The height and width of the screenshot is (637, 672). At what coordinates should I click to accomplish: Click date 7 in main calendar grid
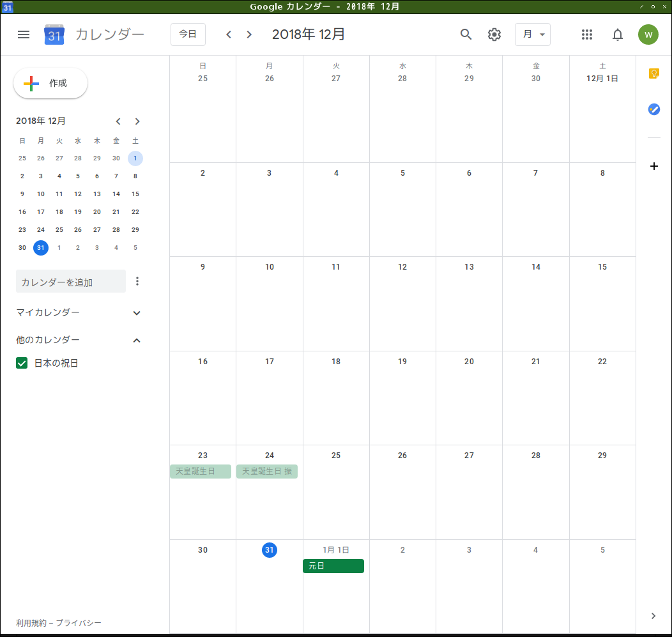[x=535, y=173]
